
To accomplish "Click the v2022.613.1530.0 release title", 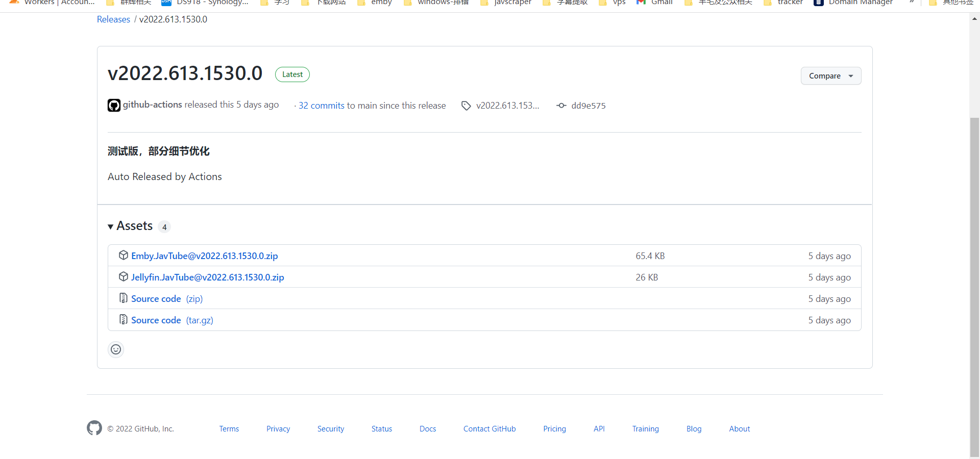I will pyautogui.click(x=185, y=73).
